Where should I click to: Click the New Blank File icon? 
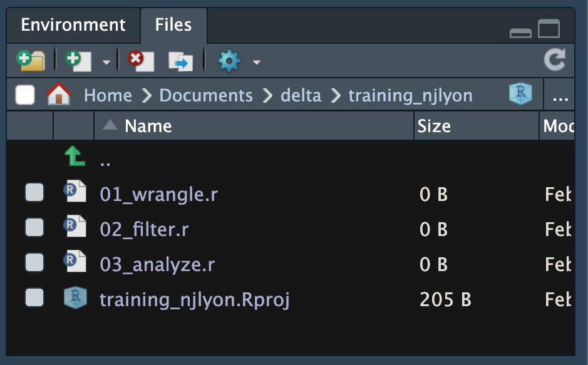[78, 61]
